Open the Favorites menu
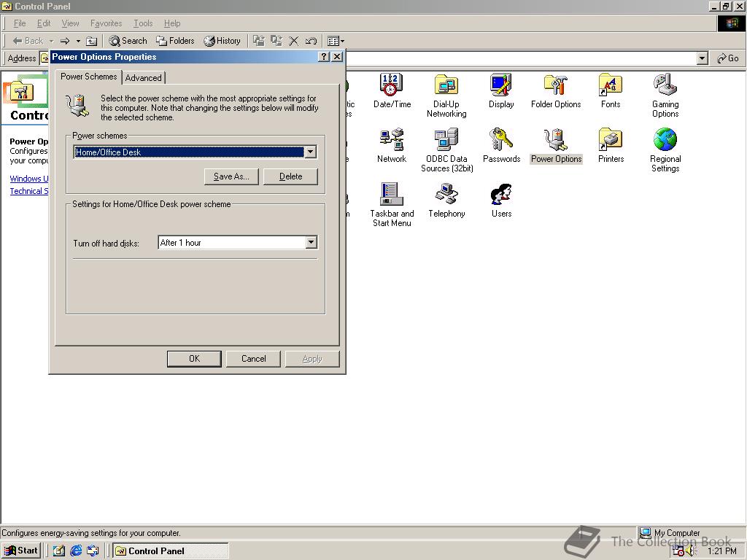Image resolution: width=747 pixels, height=560 pixels. 107,23
